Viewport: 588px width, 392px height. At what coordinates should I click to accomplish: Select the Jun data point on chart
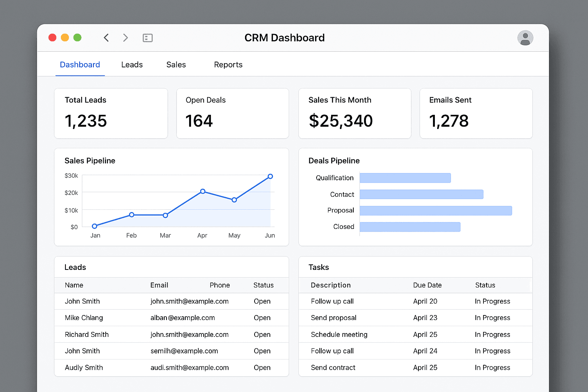[x=270, y=176]
